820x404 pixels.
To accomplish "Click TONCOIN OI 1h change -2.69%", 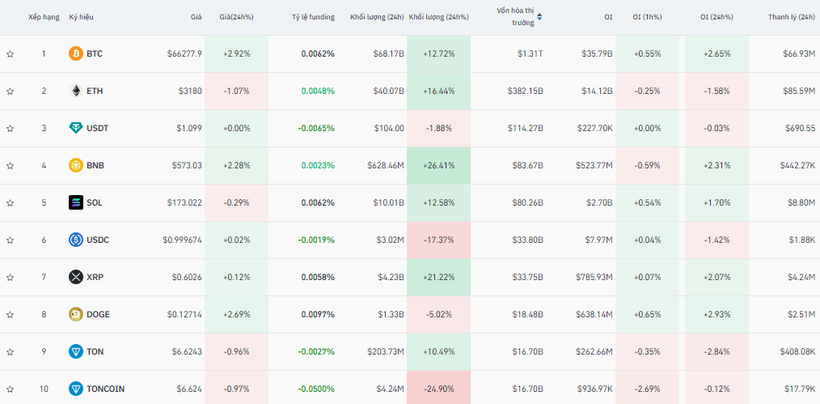I will (647, 389).
